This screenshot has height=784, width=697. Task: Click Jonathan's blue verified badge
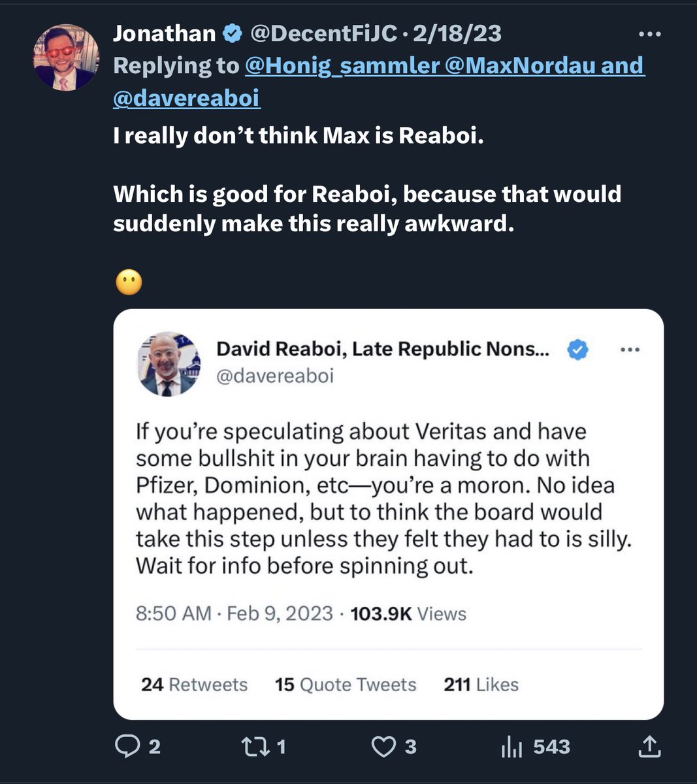coord(233,33)
